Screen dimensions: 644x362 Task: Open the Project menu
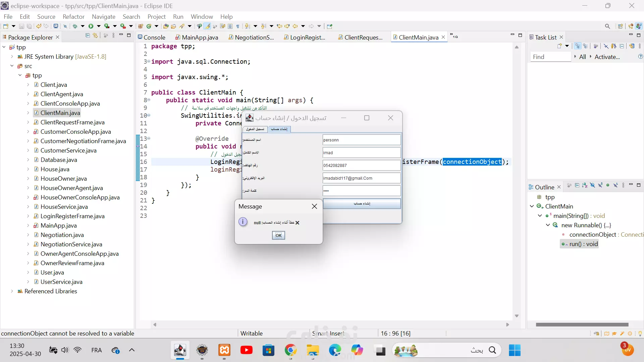coord(157,16)
